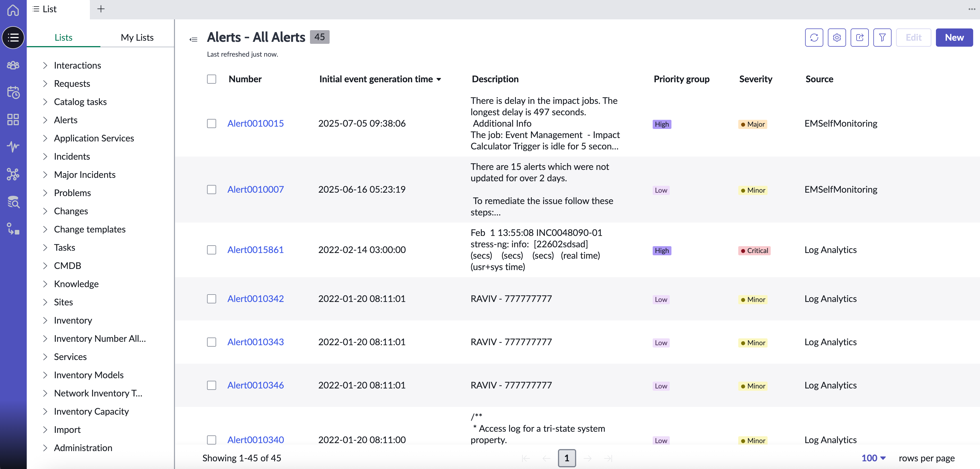This screenshot has width=980, height=469.
Task: Open the Calendar schedule sidebar icon
Action: point(13,92)
